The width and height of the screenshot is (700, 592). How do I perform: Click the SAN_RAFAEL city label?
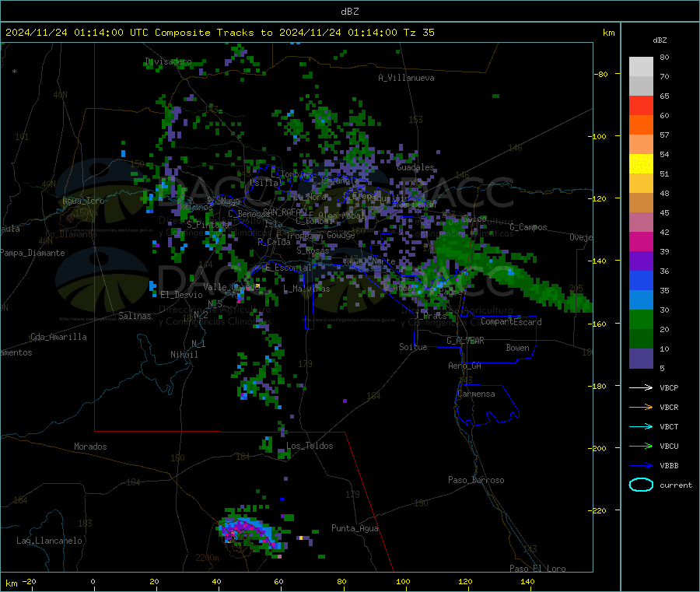(x=285, y=212)
